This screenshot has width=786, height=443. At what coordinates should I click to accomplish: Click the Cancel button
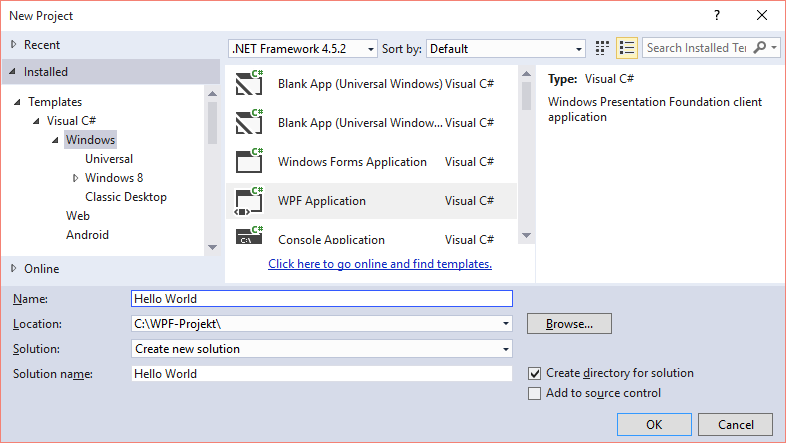pos(735,424)
